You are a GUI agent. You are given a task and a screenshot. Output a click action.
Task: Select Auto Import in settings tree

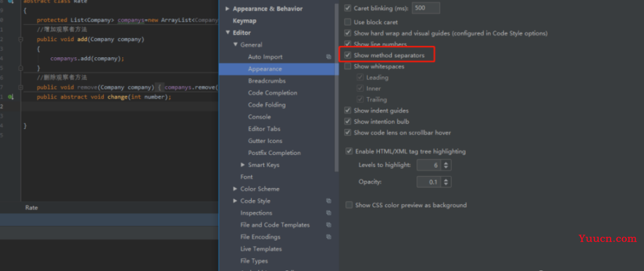[x=265, y=57]
